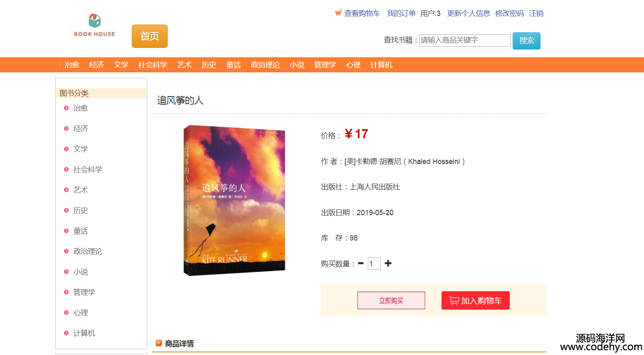Click the shopping cart icon near 查看购物车

coord(338,13)
